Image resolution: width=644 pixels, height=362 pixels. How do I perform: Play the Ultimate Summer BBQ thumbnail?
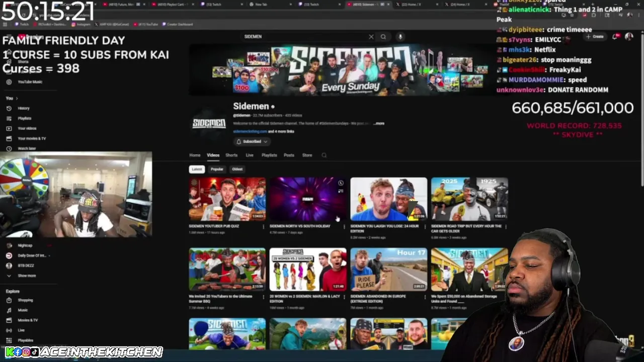tap(227, 269)
